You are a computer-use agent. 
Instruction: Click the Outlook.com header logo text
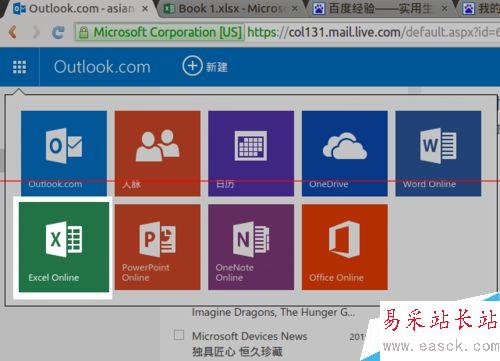pyautogui.click(x=102, y=67)
